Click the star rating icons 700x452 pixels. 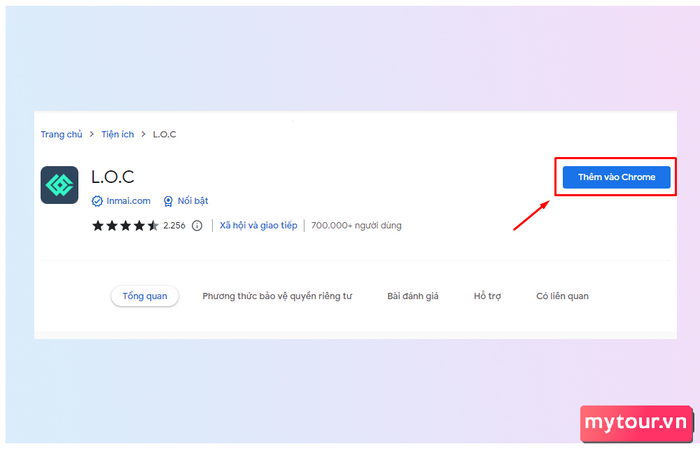[125, 226]
